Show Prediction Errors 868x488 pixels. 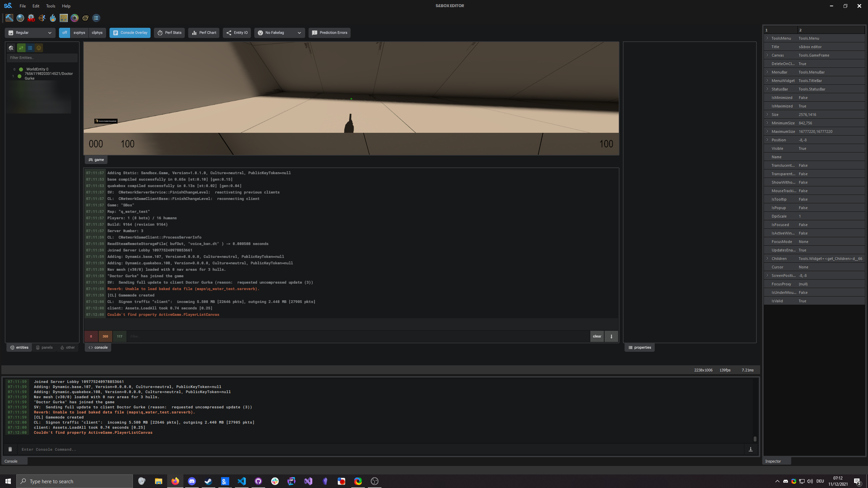(x=330, y=33)
